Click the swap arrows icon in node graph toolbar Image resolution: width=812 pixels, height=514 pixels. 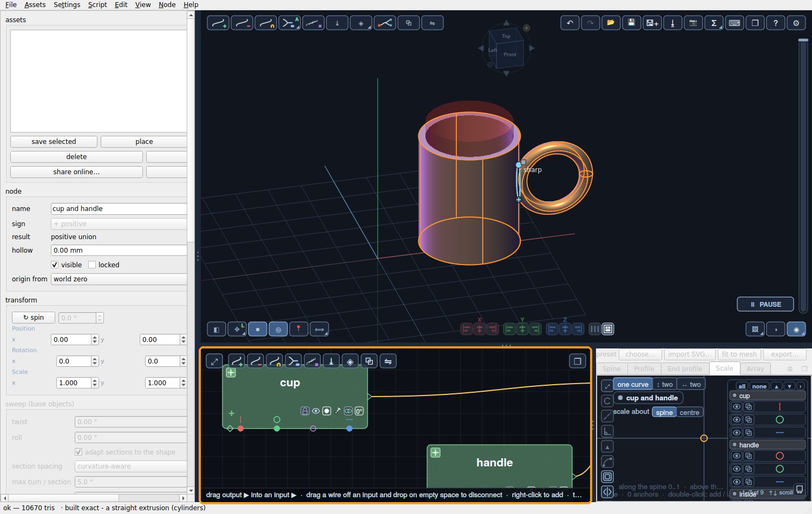click(x=388, y=361)
